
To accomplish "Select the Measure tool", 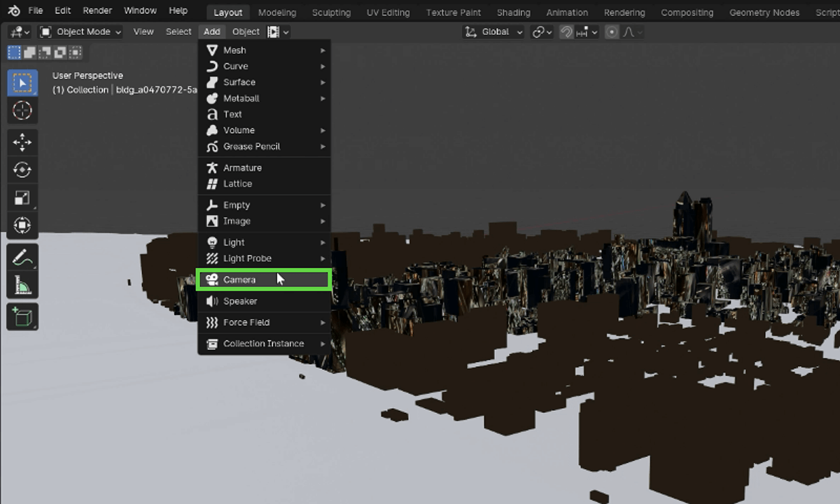I will [22, 286].
